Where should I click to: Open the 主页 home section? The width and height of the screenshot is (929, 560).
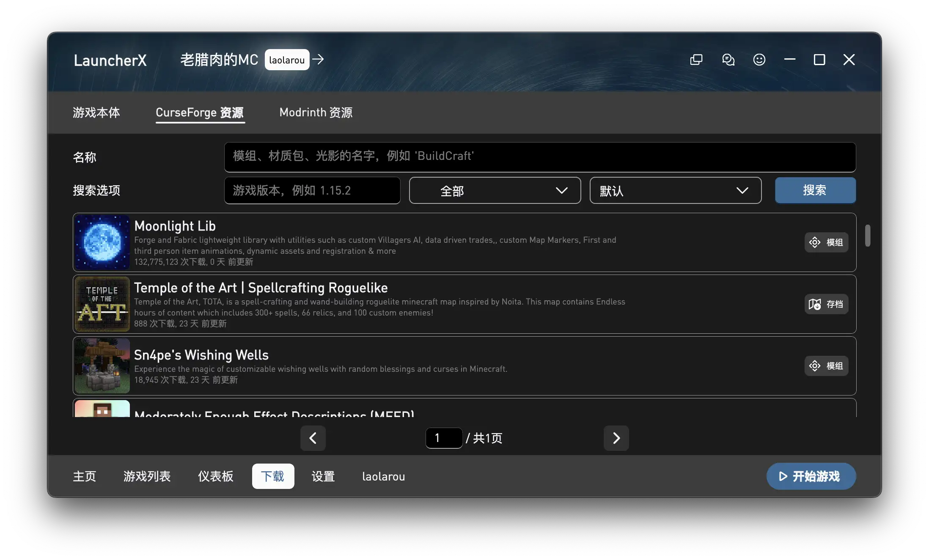pyautogui.click(x=85, y=476)
